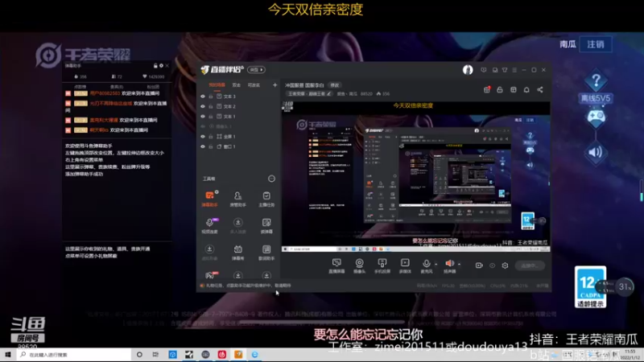Open the Windows Start menu
This screenshot has width=644, height=362.
point(8,355)
